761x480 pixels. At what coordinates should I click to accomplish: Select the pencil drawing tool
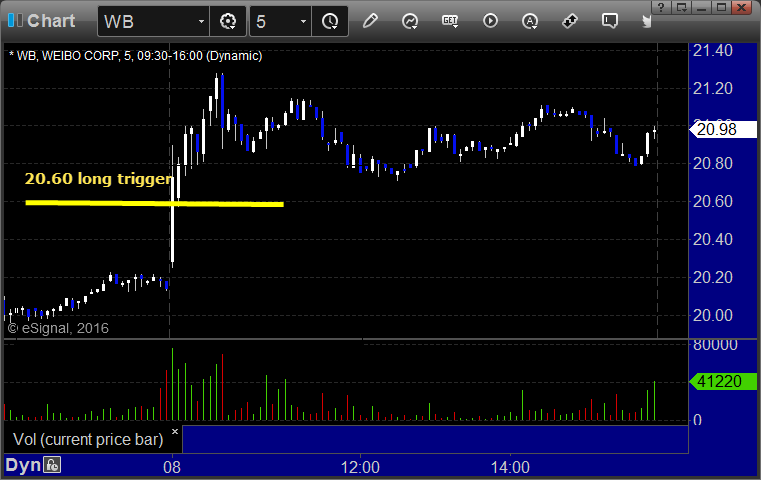tap(370, 21)
